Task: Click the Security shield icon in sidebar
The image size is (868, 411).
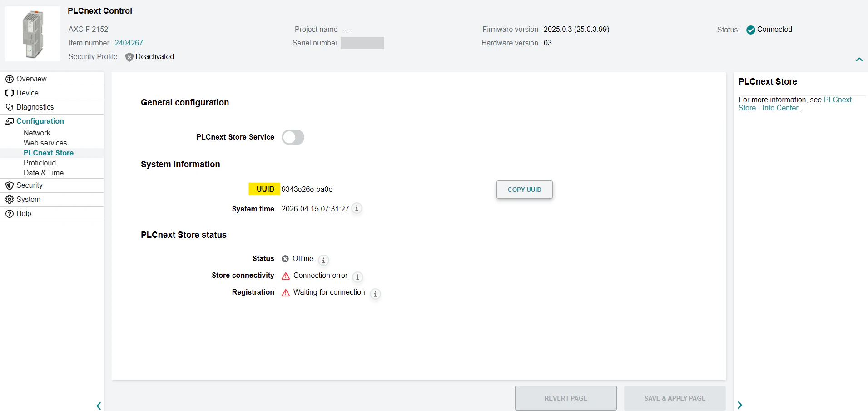Action: click(9, 185)
